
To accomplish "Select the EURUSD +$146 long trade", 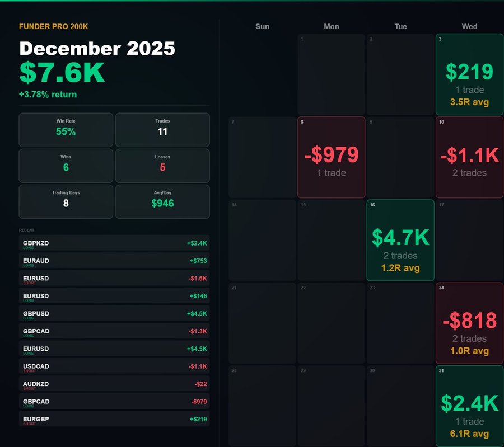I will coord(114,296).
